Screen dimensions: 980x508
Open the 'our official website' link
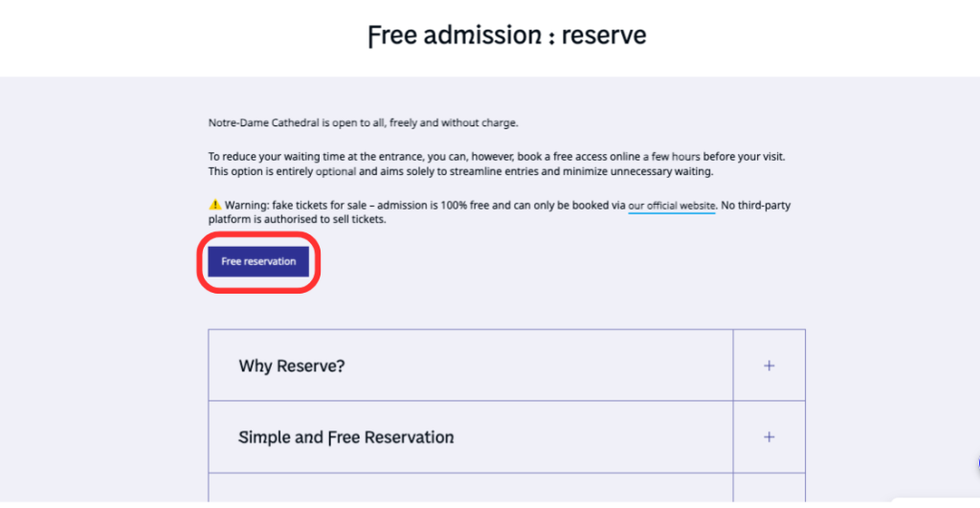coord(672,205)
